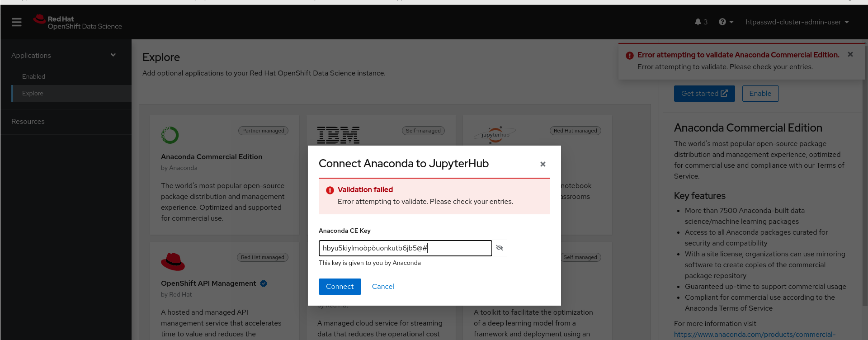
Task: Click the Red Hat OpenShift logo
Action: point(78,22)
